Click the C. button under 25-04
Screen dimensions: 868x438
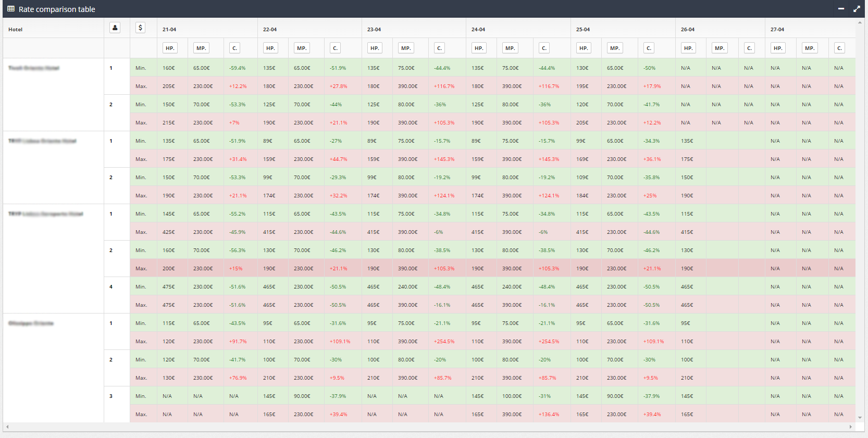coord(649,48)
